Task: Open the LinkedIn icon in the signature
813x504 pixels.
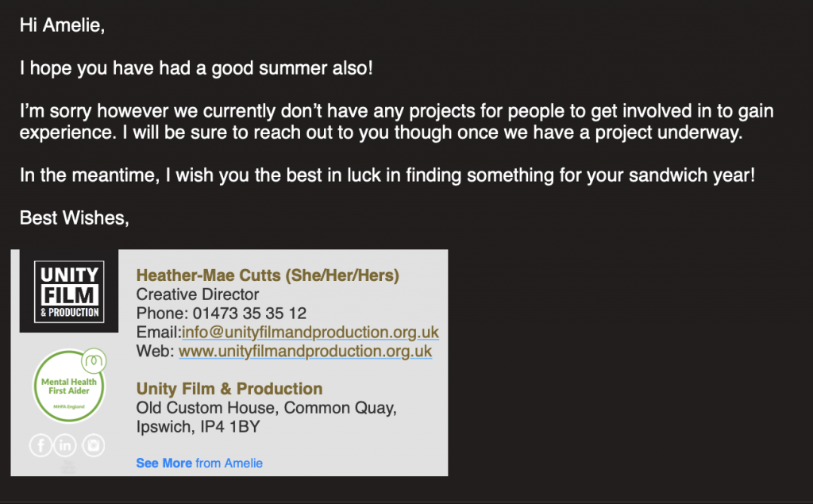Action: 65,445
